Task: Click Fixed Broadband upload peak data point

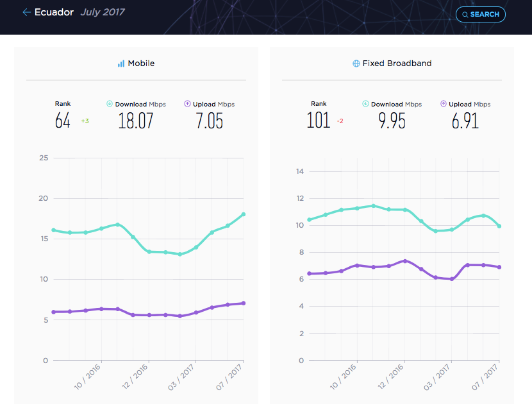Action: point(404,261)
